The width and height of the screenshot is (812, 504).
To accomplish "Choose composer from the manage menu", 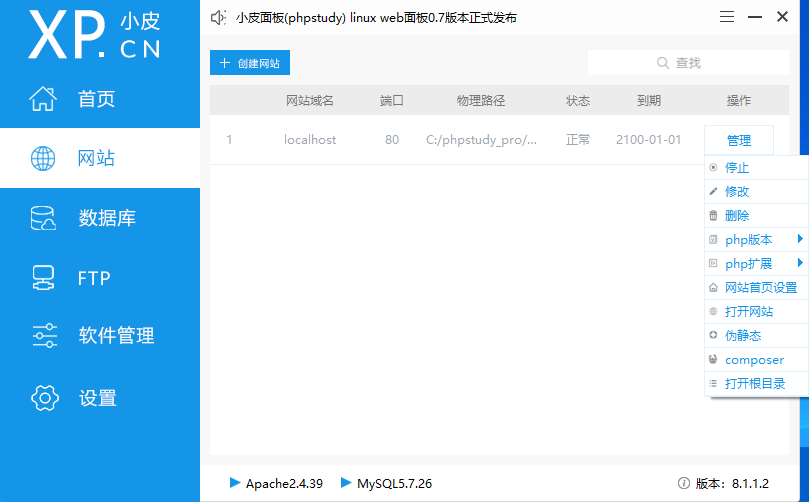I will click(x=757, y=359).
